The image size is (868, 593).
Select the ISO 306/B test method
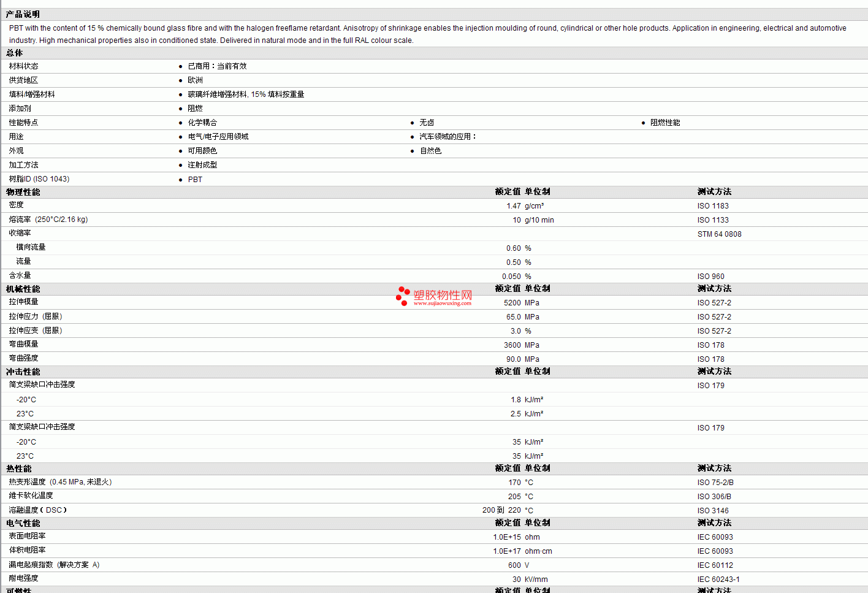pos(714,497)
